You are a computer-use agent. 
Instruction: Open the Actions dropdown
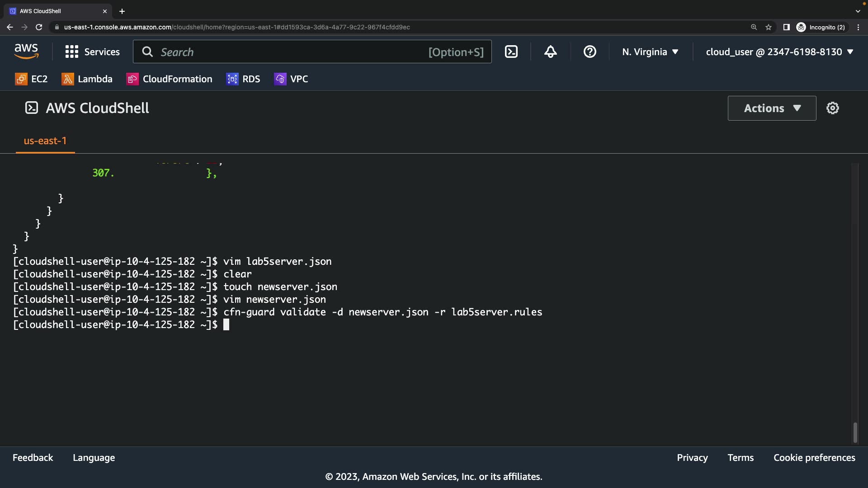(772, 108)
